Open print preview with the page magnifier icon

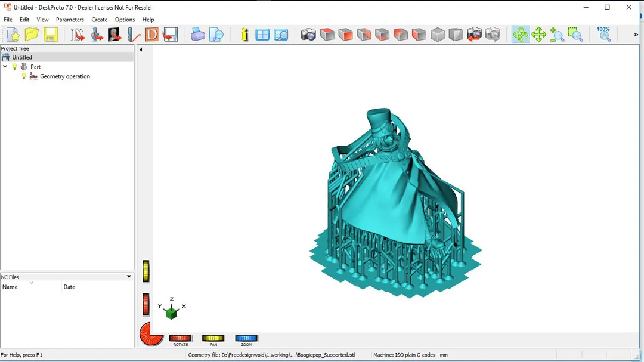click(216, 35)
